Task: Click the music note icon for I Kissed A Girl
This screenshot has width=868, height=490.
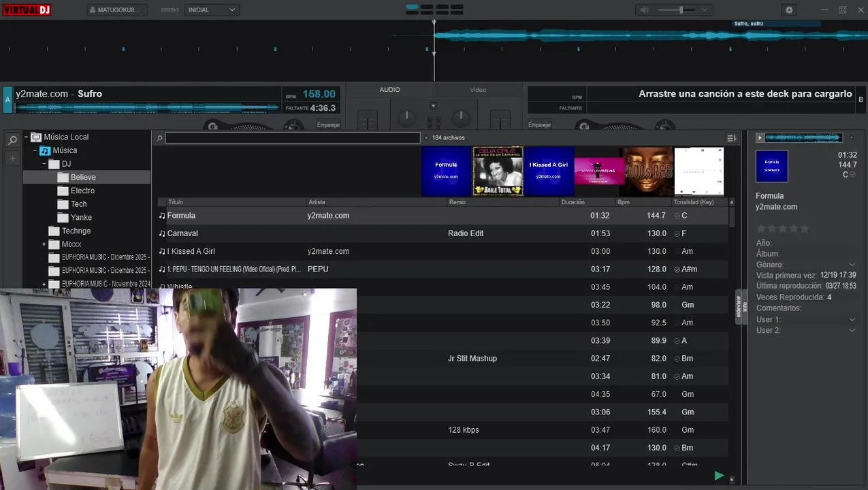Action: 162,251
